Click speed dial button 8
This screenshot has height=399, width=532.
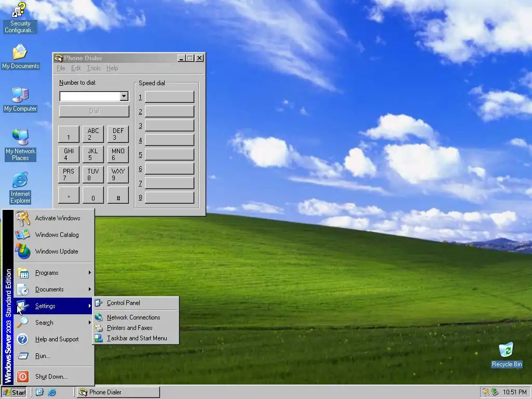click(169, 197)
